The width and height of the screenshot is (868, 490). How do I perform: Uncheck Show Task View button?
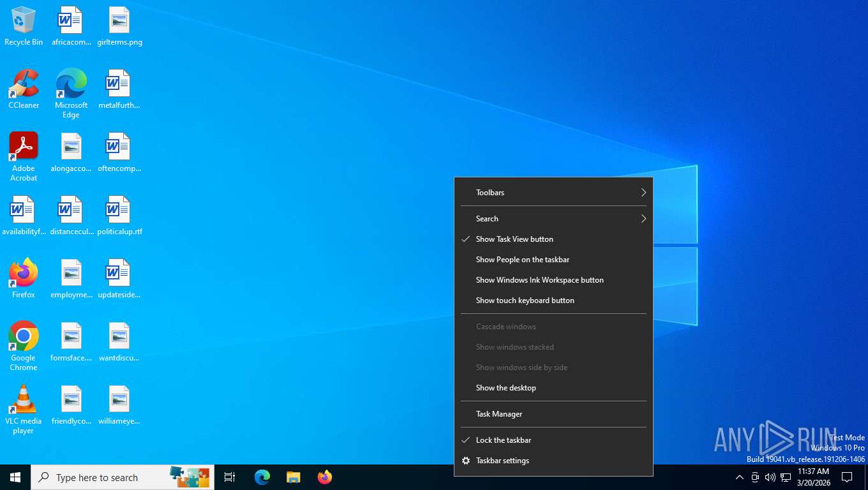coord(553,239)
